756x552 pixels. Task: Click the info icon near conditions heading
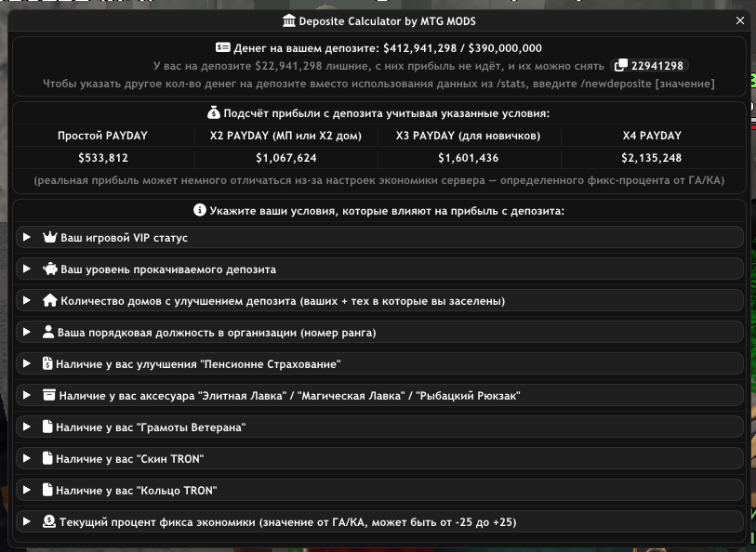coord(200,211)
